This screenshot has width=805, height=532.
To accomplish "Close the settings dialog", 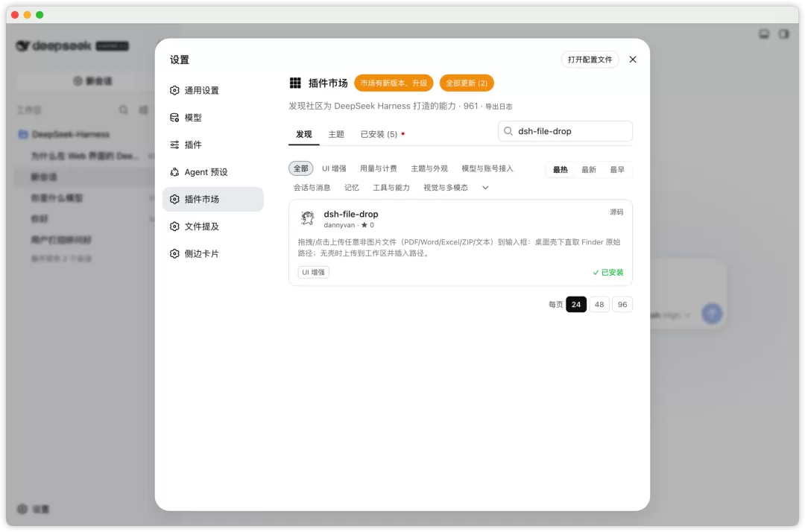I will [633, 60].
